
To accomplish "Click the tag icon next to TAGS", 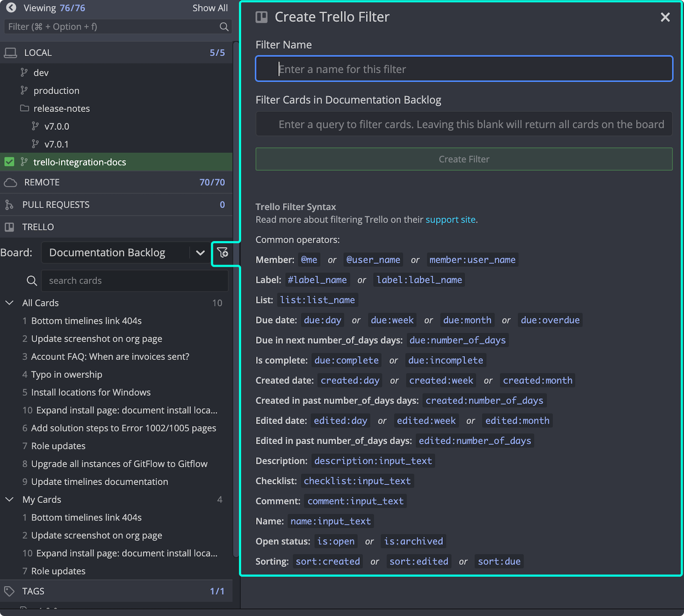I will (9, 591).
